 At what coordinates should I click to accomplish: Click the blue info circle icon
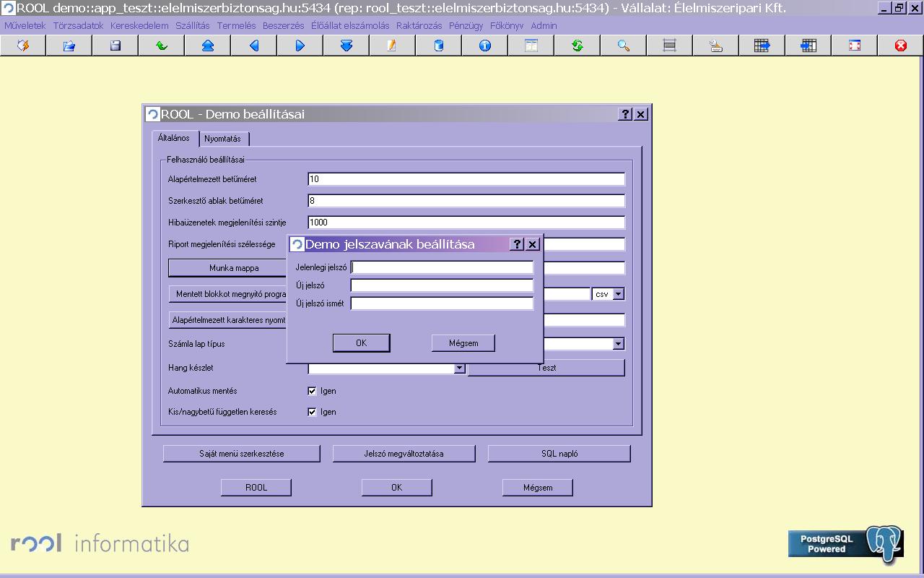[485, 46]
